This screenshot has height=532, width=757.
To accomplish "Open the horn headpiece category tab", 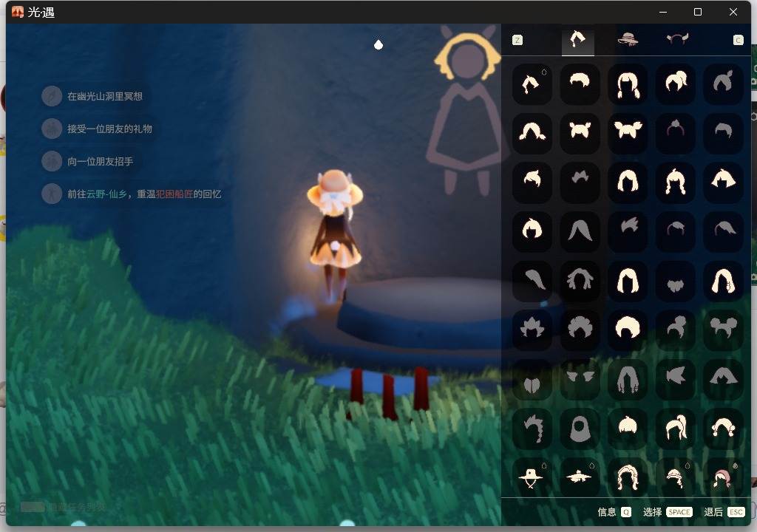I will pos(677,39).
